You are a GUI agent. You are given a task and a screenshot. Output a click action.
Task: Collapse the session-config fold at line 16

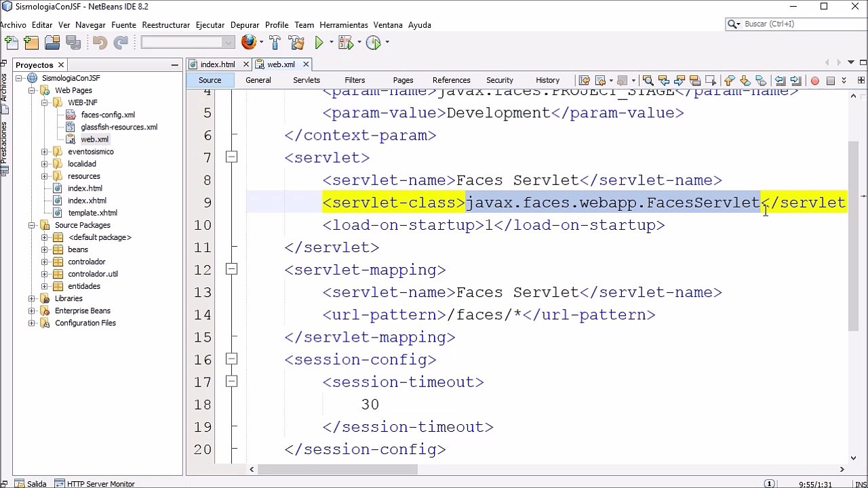[x=232, y=359]
